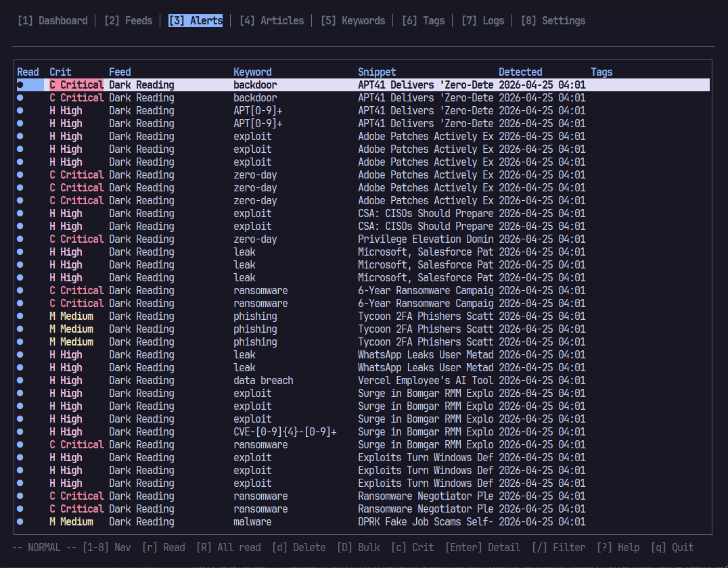Toggle read marker for Privilege Elevation alert
This screenshot has width=728, height=568.
(x=20, y=239)
